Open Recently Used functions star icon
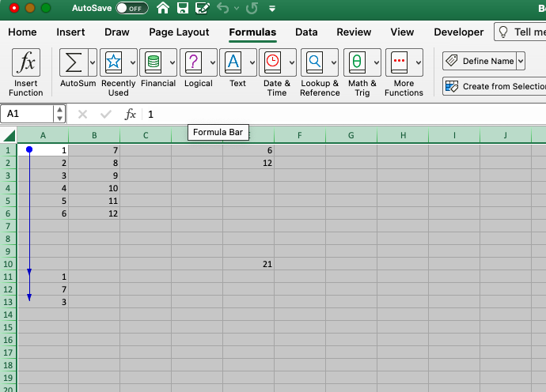546x392 pixels. pyautogui.click(x=114, y=62)
